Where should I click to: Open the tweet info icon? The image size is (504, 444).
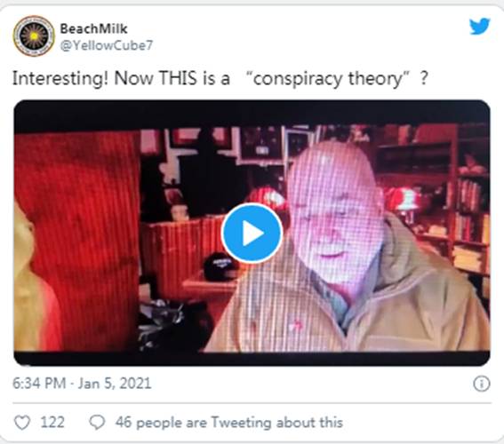point(482,384)
